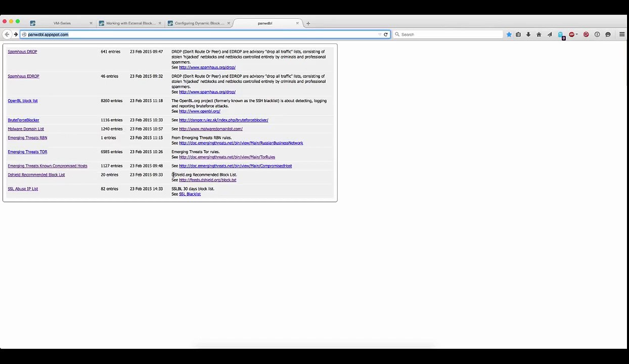Open the bookmarks list icon
This screenshot has height=364, width=629.
518,34
